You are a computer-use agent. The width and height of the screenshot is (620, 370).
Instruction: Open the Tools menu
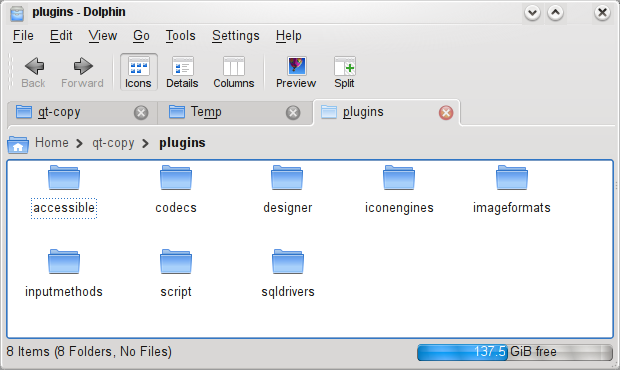[180, 36]
